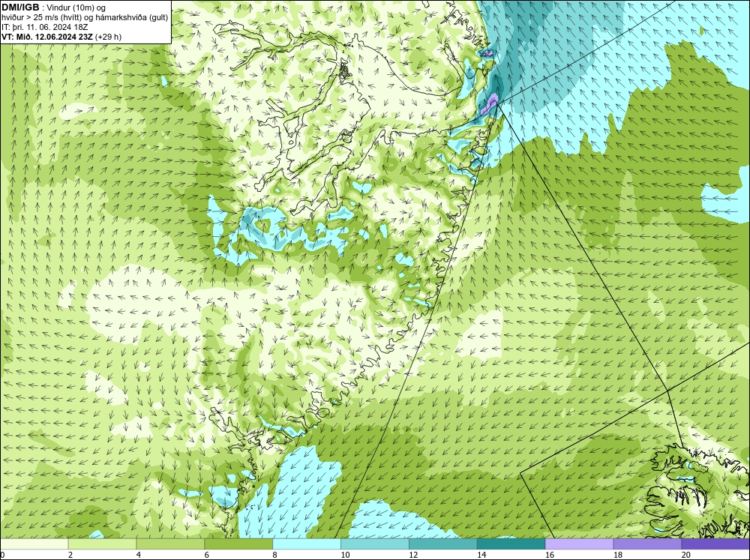The width and height of the screenshot is (750, 560).
Task: Click the 6–8 m/s dark green legend swatch
Action: [x=238, y=544]
